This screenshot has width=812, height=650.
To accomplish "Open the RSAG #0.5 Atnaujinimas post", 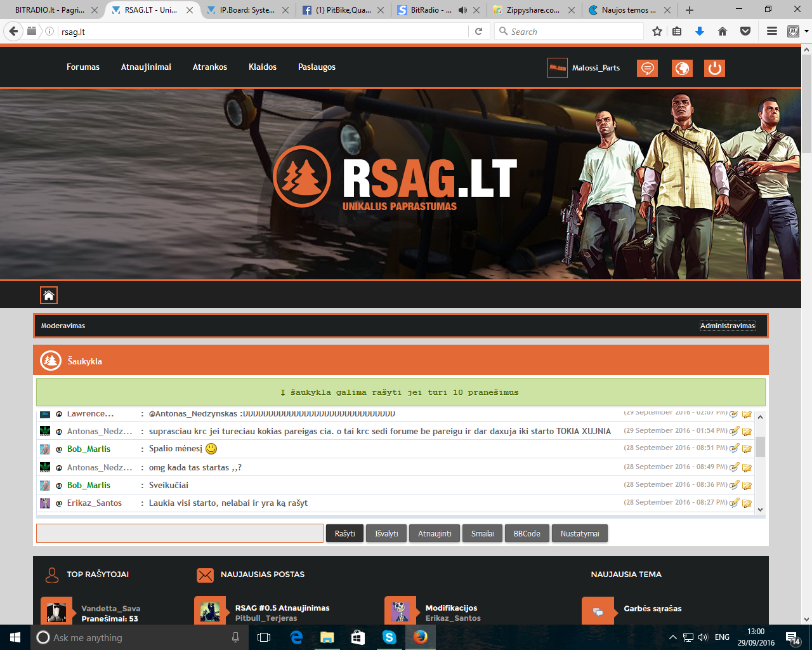I will tap(282, 607).
